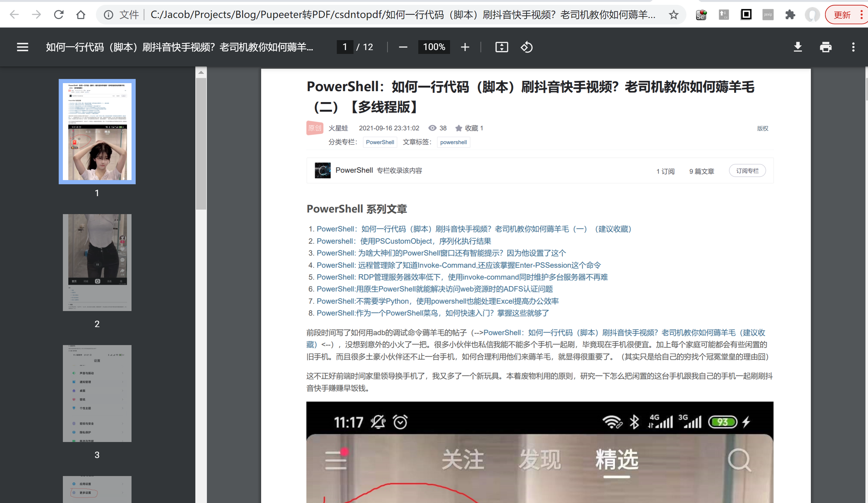
Task: Open the translate extension icon
Action: point(724,14)
